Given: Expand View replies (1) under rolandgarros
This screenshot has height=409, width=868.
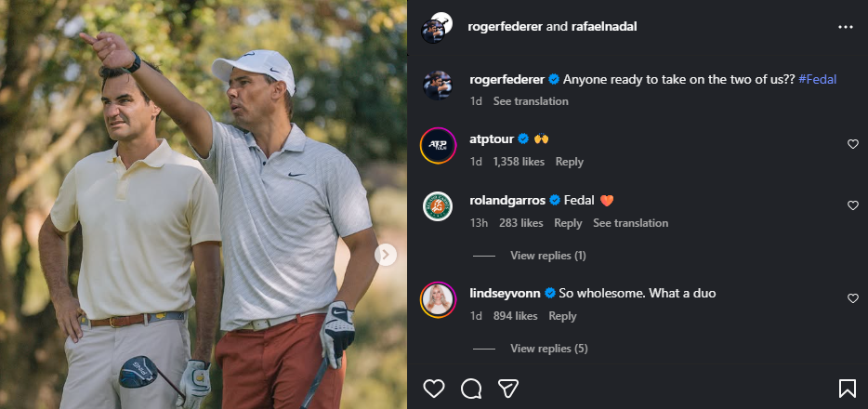Looking at the screenshot, I should coord(547,256).
